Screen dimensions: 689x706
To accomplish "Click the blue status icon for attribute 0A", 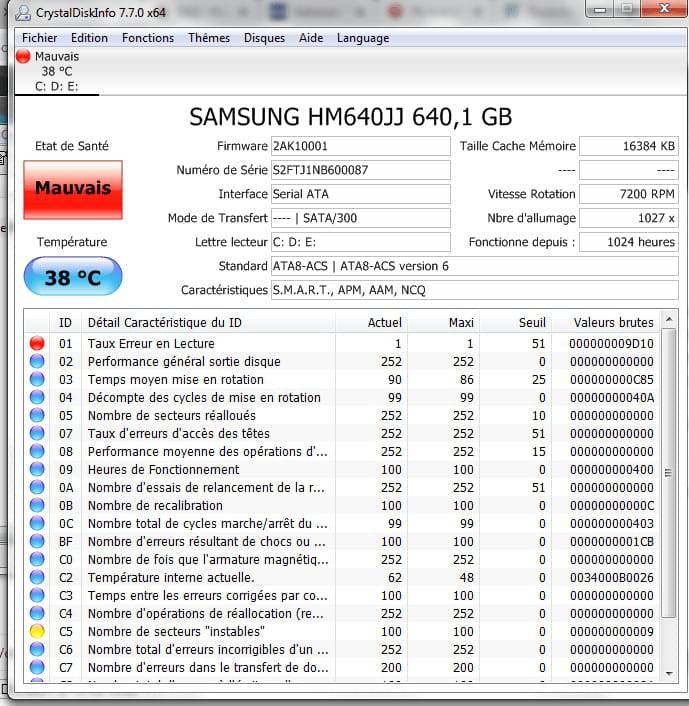I will tap(37, 487).
